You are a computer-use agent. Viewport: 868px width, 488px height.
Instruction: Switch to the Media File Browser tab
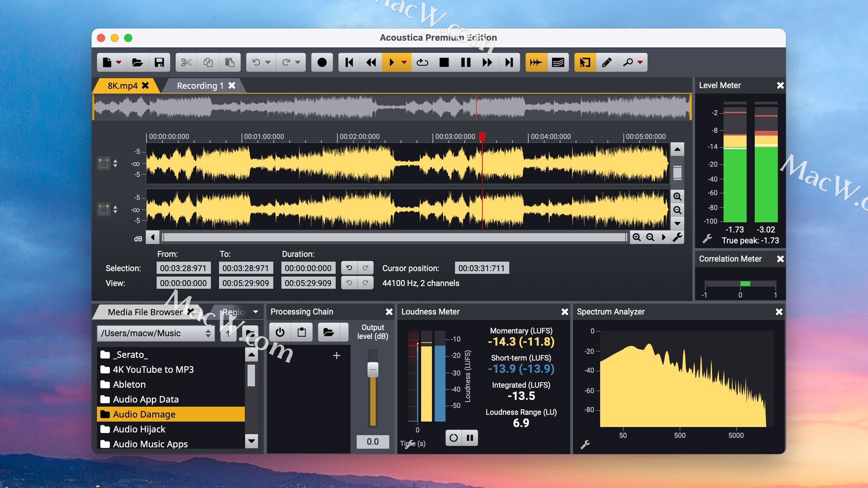pyautogui.click(x=145, y=312)
